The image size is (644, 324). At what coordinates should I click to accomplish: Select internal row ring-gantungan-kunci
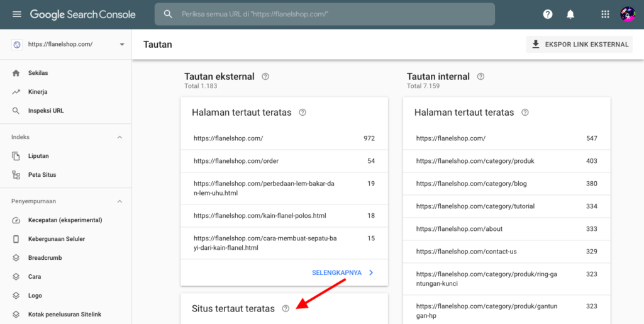pyautogui.click(x=507, y=279)
